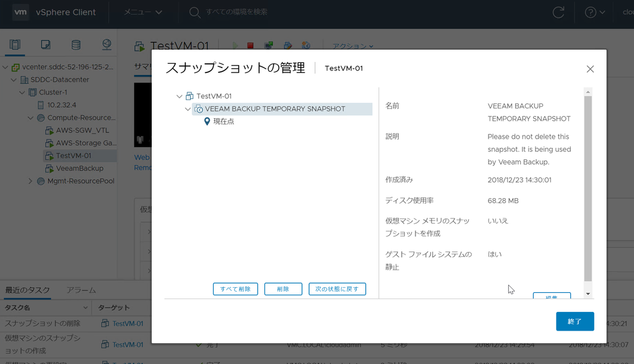Screen dimensions: 634x364
Task: Open the Networking inventory view
Action: (106, 45)
